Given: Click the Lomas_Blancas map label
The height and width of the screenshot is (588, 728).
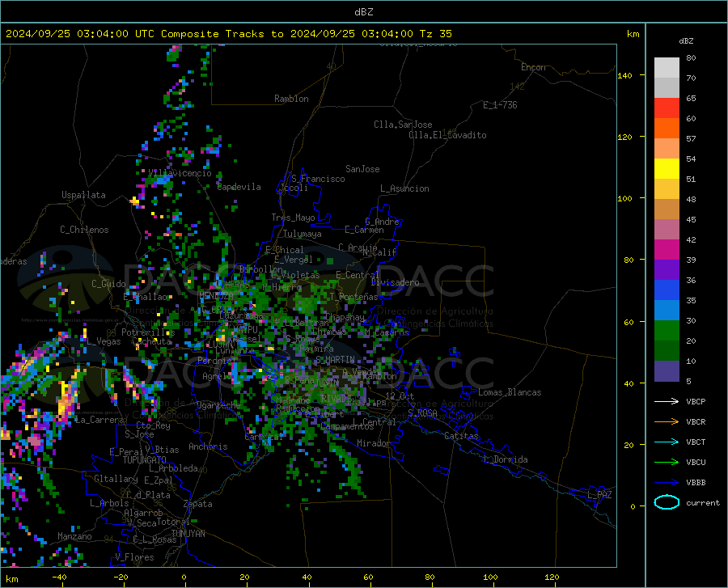Looking at the screenshot, I should pyautogui.click(x=510, y=392).
